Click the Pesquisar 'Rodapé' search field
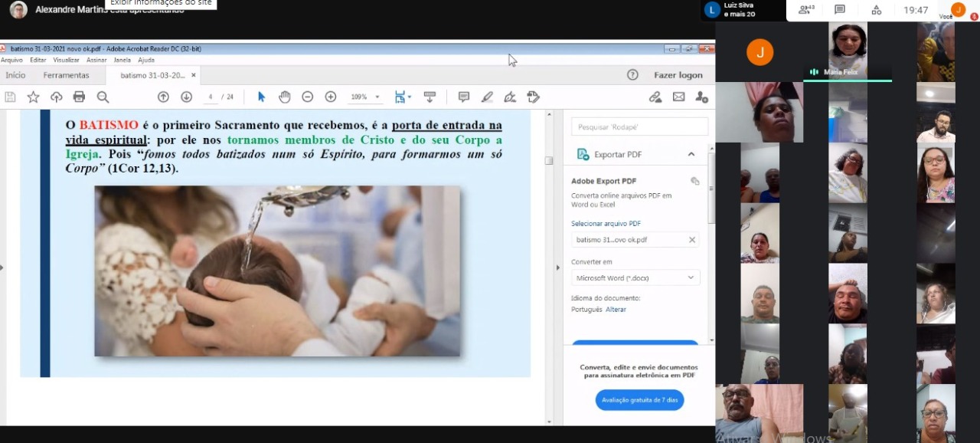Screen dimensions: 980x443 639,127
